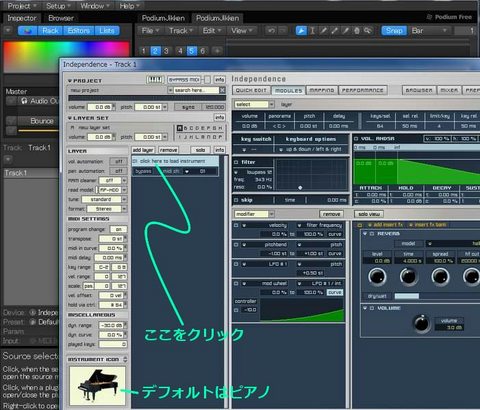The width and height of the screenshot is (480, 410).
Task: Toggle the velocity modifier checkbox
Action: point(236,225)
